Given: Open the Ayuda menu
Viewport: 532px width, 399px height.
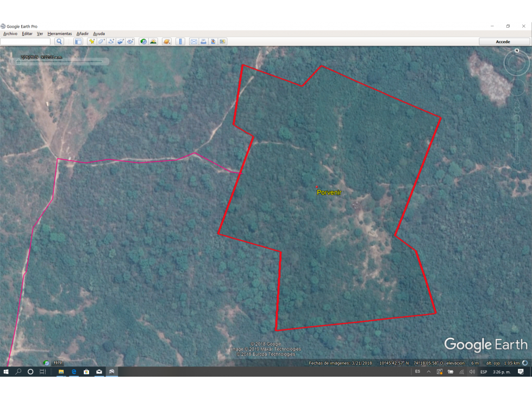Looking at the screenshot, I should tap(99, 34).
